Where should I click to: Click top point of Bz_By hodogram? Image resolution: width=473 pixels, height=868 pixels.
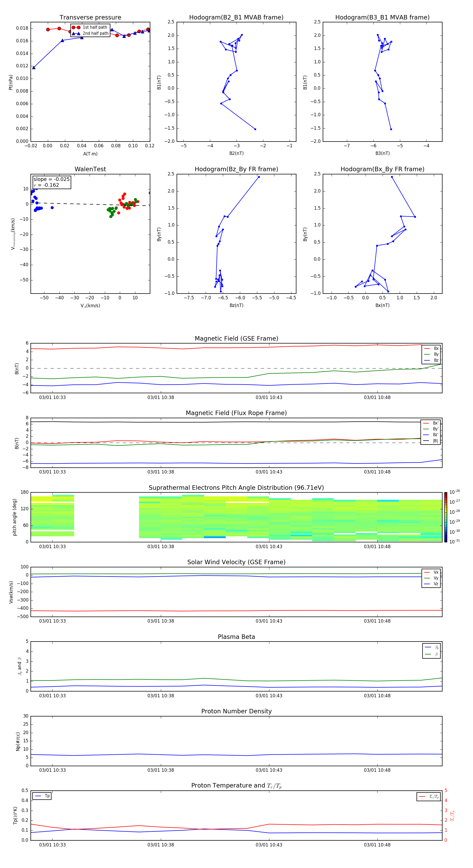point(259,177)
